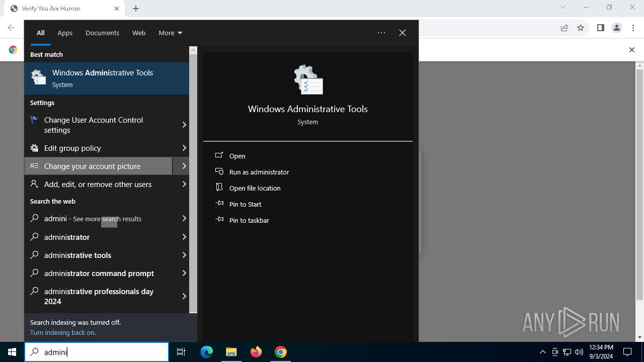Image resolution: width=644 pixels, height=362 pixels.
Task: Switch to the Web search tab
Action: [139, 33]
